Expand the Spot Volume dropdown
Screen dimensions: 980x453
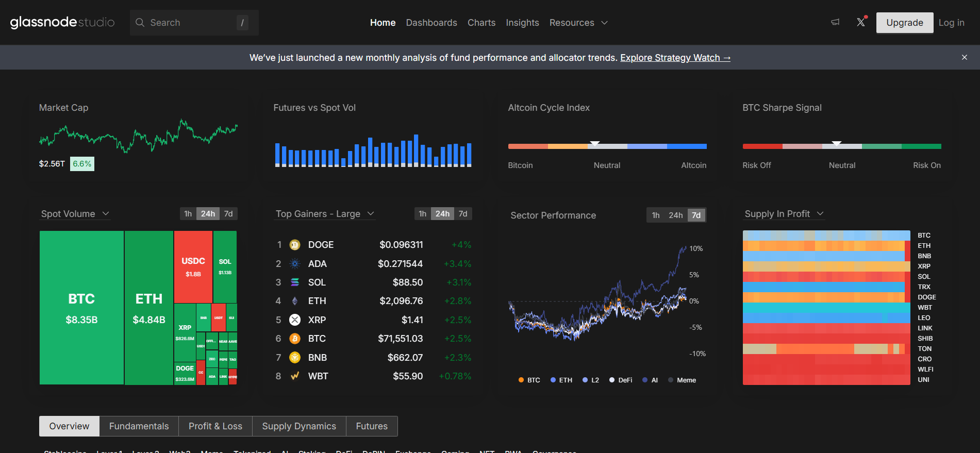(75, 214)
